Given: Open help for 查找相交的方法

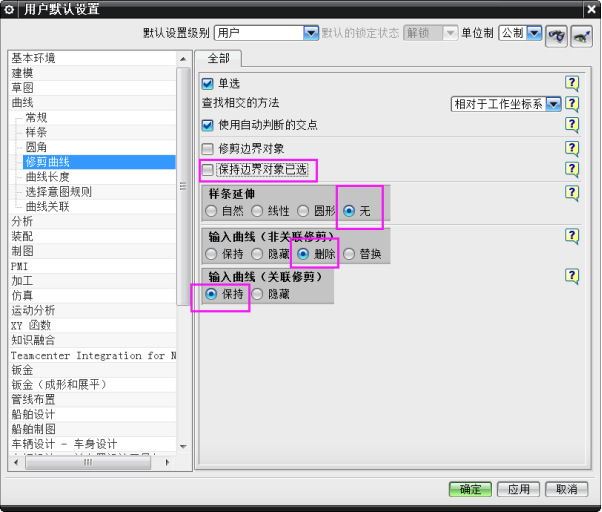Looking at the screenshot, I should coord(572,104).
